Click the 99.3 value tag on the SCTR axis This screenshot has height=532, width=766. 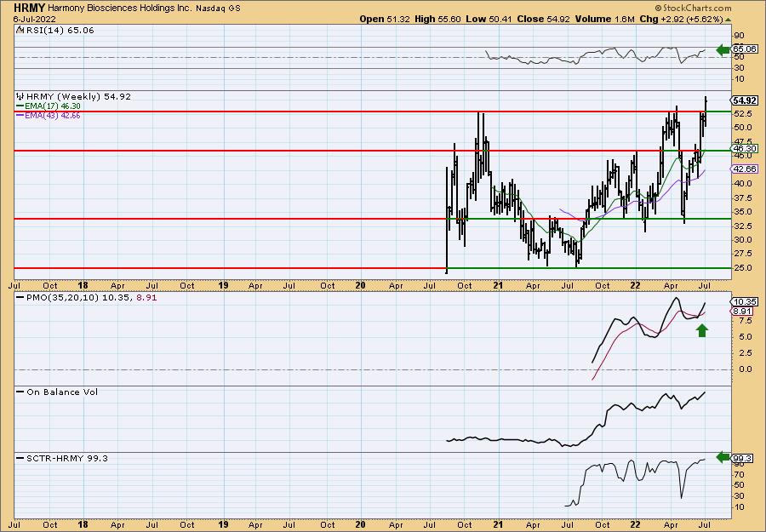(743, 458)
